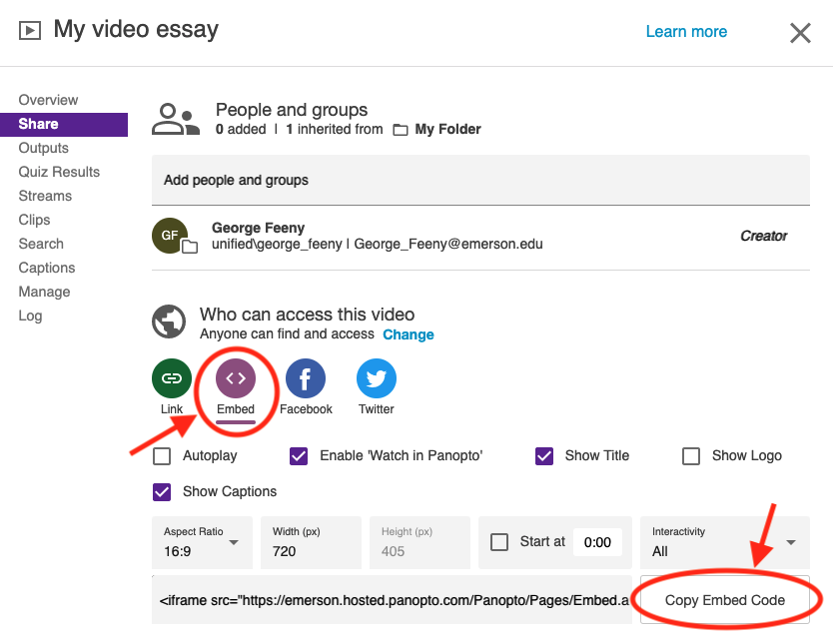Uncheck Enable 'Watch in Panopto'
This screenshot has width=833, height=644.
click(299, 456)
